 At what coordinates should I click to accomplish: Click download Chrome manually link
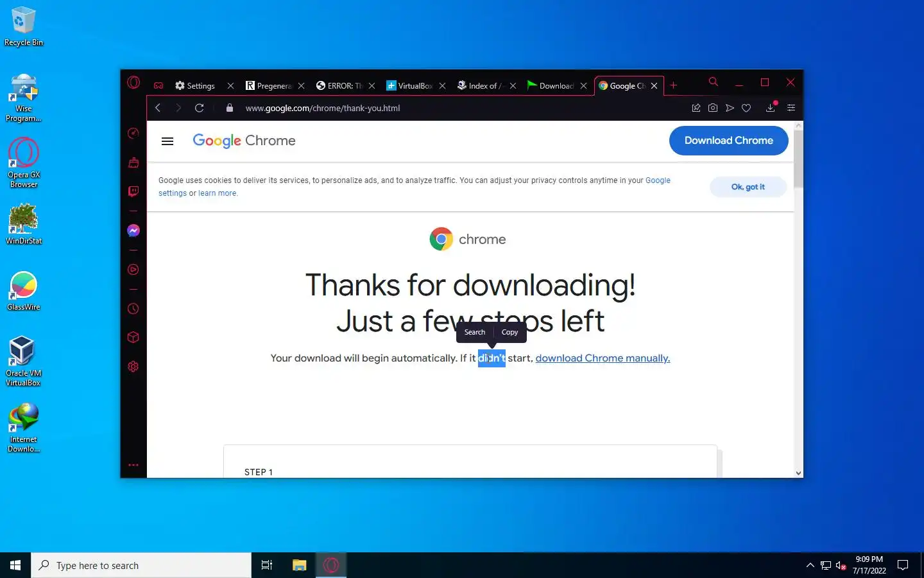[x=603, y=358]
